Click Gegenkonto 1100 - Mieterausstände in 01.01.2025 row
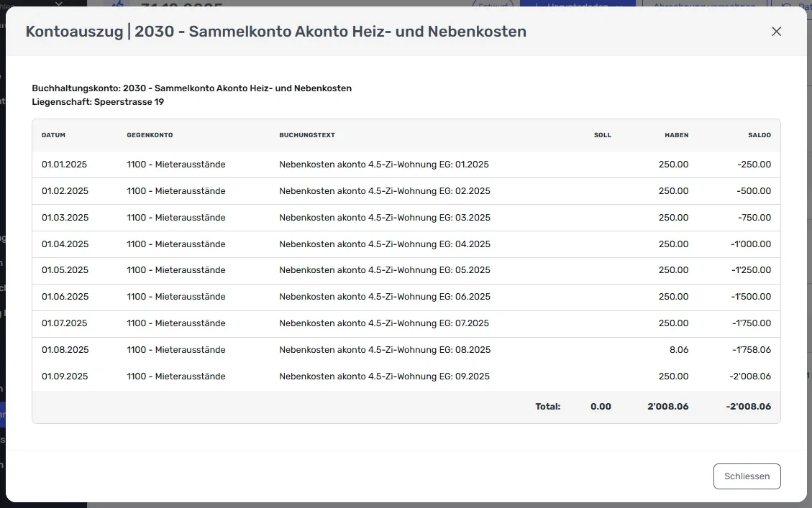The image size is (812, 508). point(176,165)
